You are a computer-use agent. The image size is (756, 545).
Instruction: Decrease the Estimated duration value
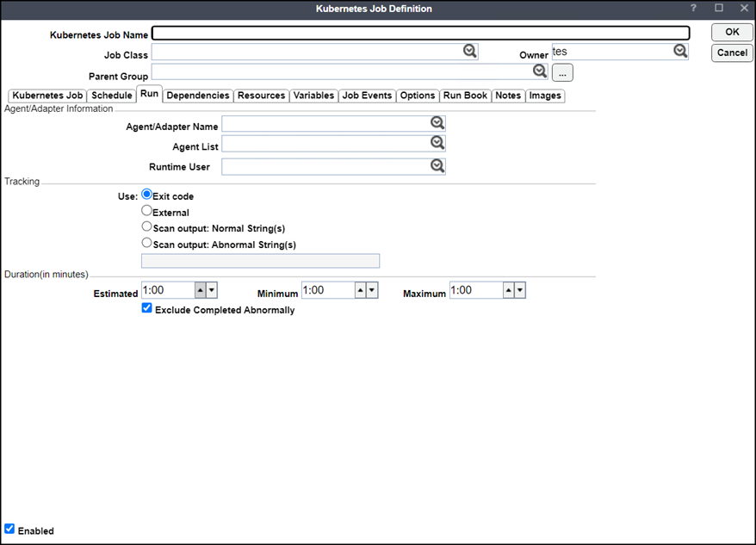(212, 290)
